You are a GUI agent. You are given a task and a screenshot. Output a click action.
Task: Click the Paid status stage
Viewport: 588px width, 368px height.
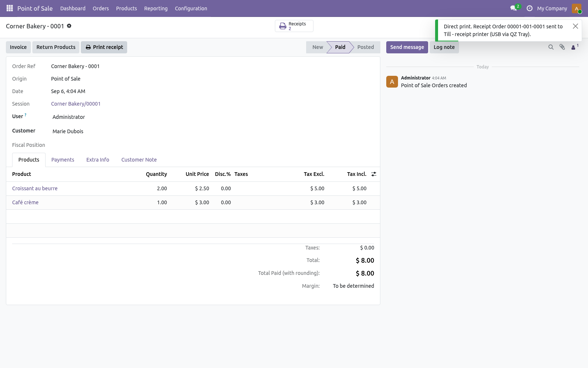pos(340,47)
